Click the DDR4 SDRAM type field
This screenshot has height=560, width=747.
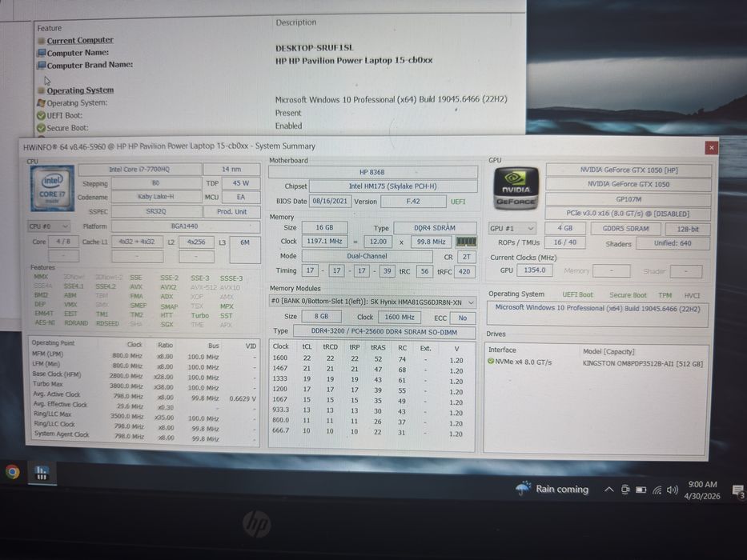coord(435,228)
